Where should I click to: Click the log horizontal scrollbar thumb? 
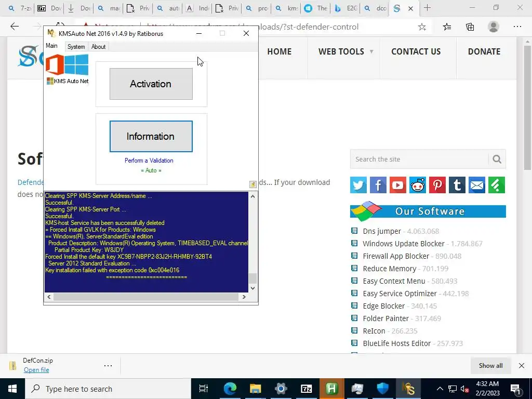pyautogui.click(x=146, y=297)
